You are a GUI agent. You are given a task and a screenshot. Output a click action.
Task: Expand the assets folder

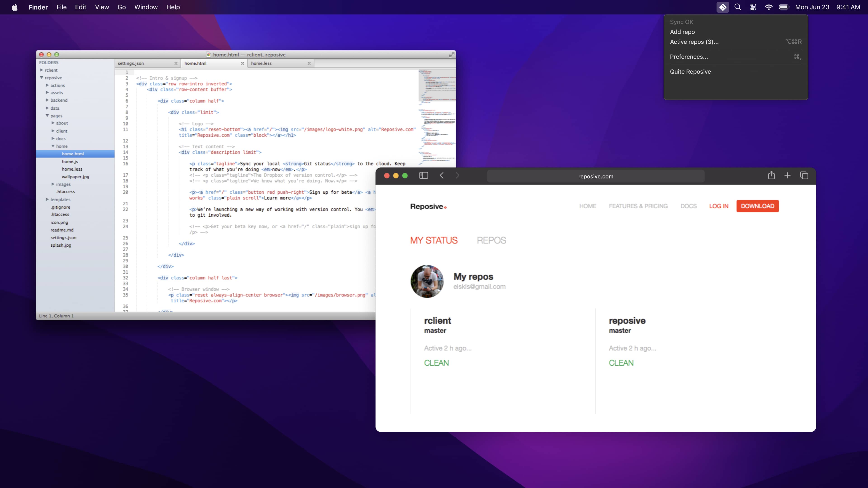tap(47, 93)
